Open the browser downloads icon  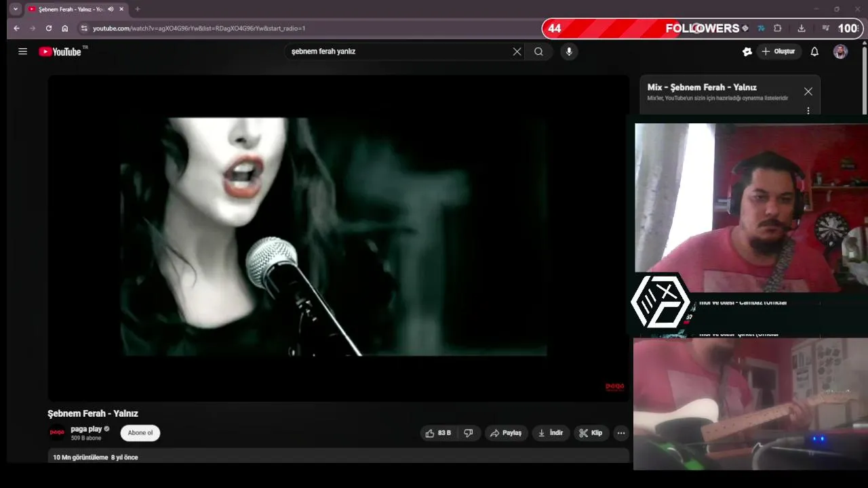coord(802,28)
